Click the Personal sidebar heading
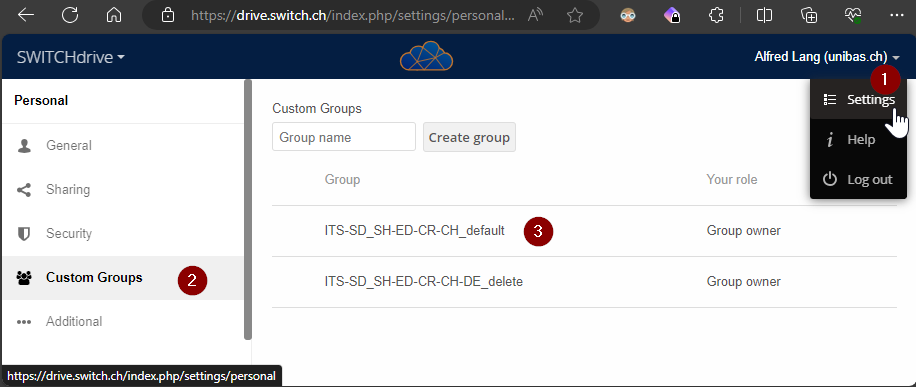 coord(41,101)
